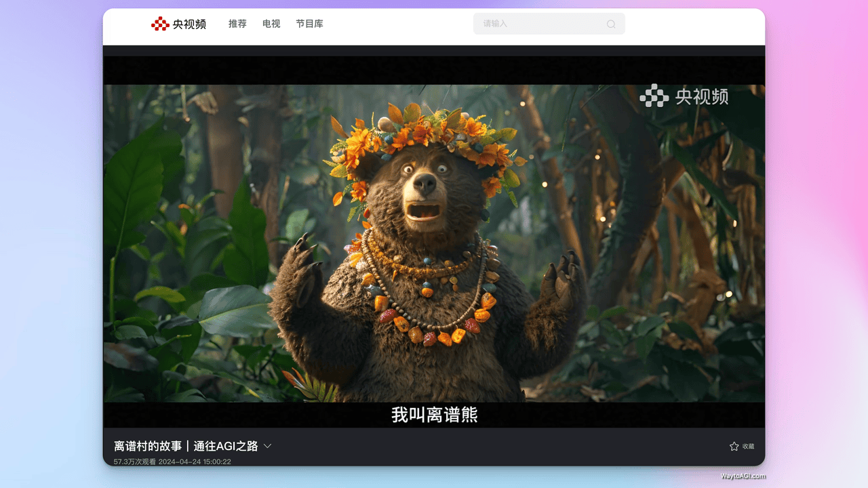Click the star icon beside 收藏
This screenshot has width=868, height=488.
[x=734, y=446]
